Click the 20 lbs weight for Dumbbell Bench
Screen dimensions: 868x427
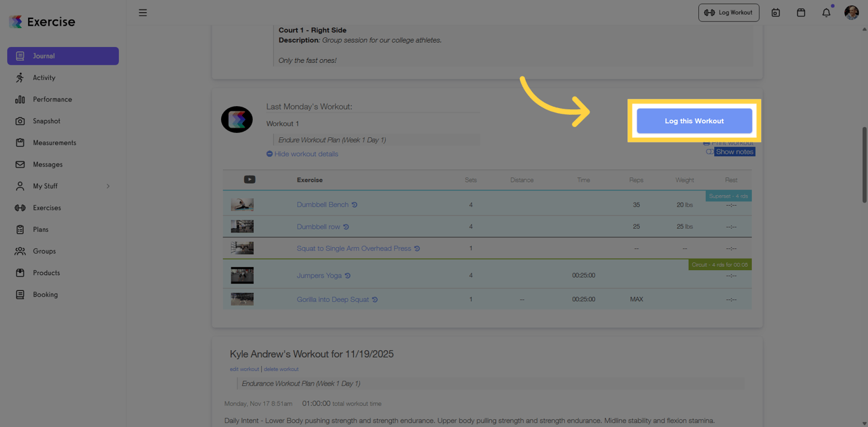[x=684, y=205]
